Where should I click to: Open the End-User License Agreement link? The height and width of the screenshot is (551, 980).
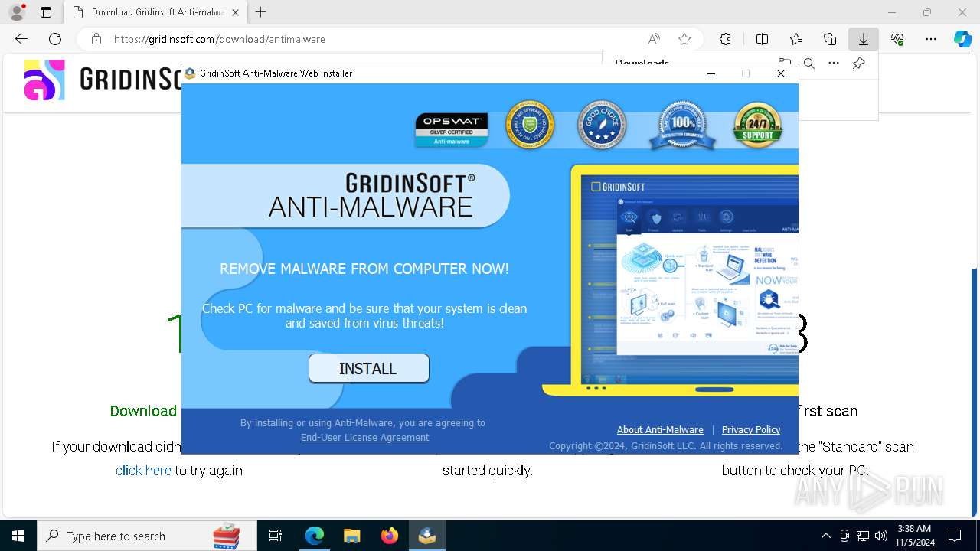point(364,438)
